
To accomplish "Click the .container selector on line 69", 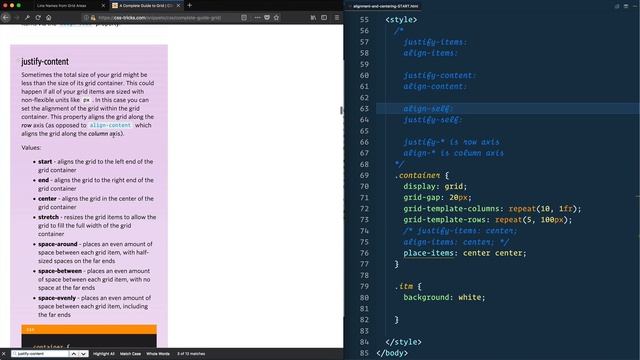I will tap(418, 175).
